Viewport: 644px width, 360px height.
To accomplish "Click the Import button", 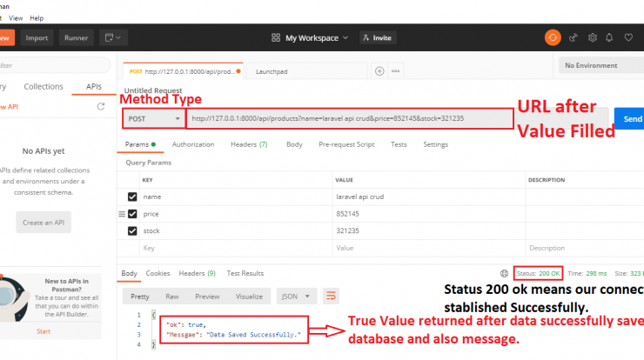I will coord(37,37).
